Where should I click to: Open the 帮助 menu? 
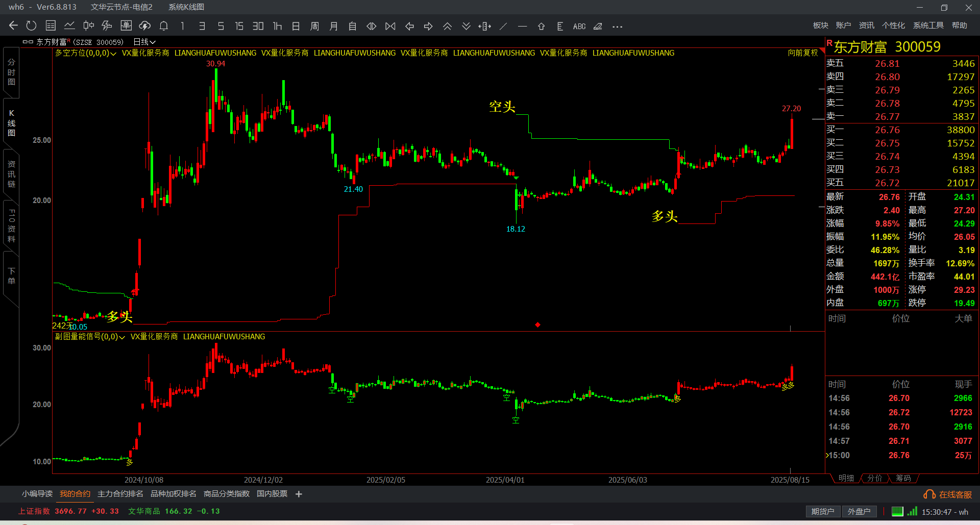(x=959, y=26)
